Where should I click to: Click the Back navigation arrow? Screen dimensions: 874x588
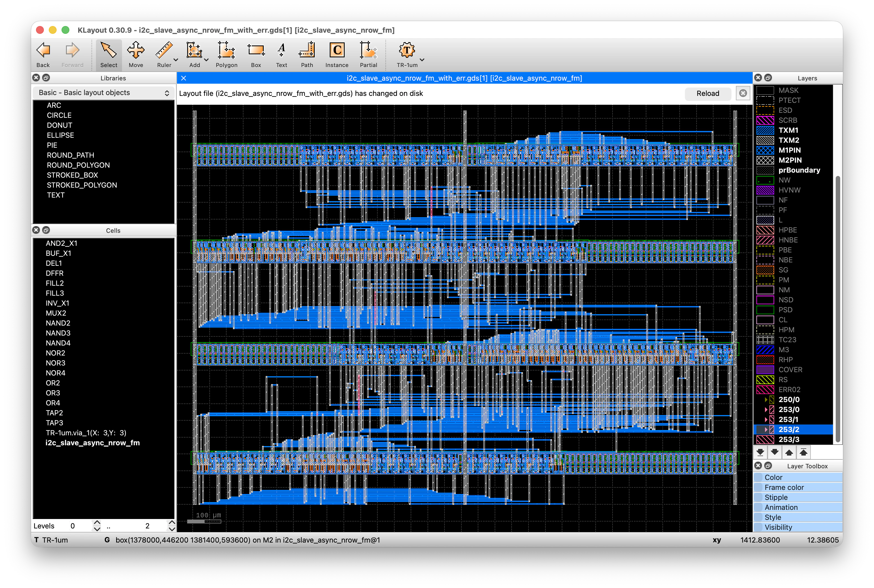43,54
